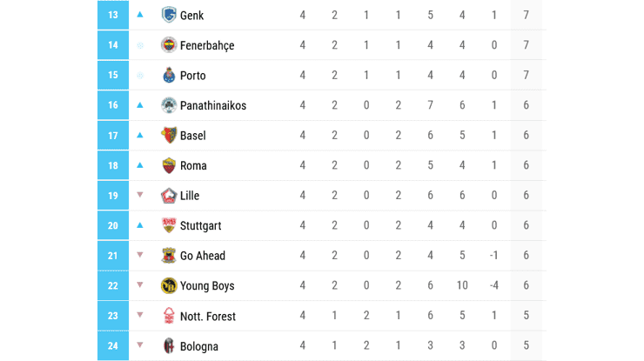Screen dimensions: 644x361
Task: Click the up arrow beside Genk
Action: (139, 15)
